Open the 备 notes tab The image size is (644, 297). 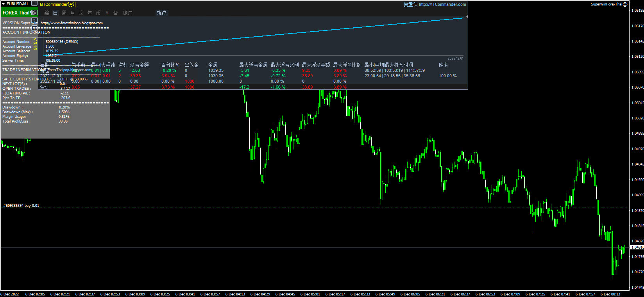[116, 13]
